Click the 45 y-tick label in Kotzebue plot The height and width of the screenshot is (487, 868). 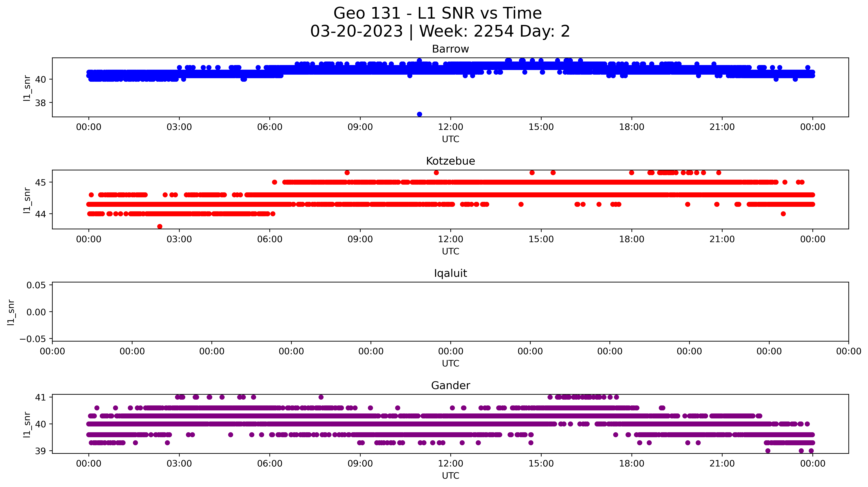coord(40,183)
